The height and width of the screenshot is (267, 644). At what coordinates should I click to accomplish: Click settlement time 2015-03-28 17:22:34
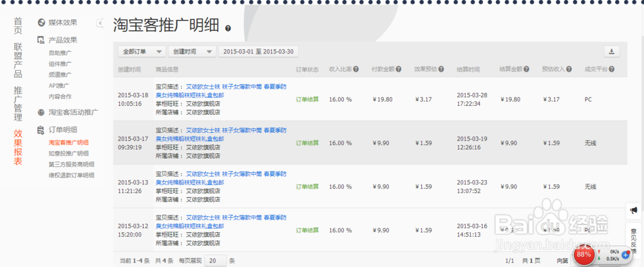pos(472,99)
